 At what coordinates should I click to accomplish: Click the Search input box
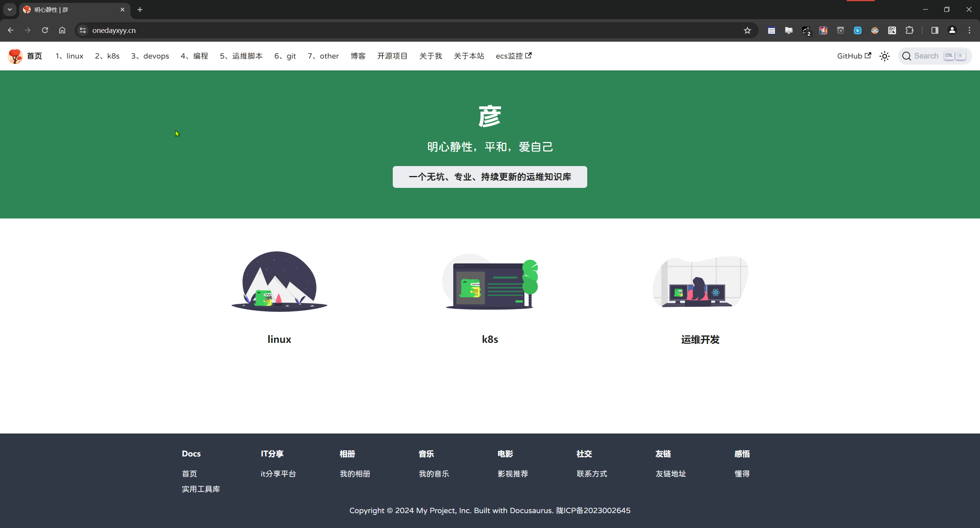tap(934, 56)
